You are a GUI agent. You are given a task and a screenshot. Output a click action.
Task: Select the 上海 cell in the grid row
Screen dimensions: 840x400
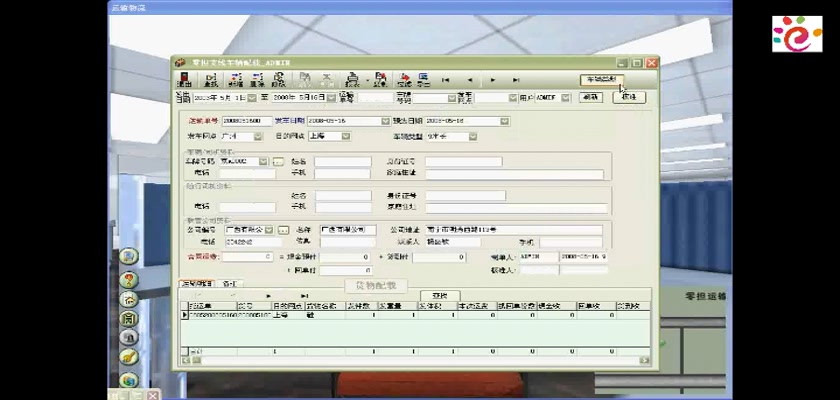pyautogui.click(x=288, y=315)
